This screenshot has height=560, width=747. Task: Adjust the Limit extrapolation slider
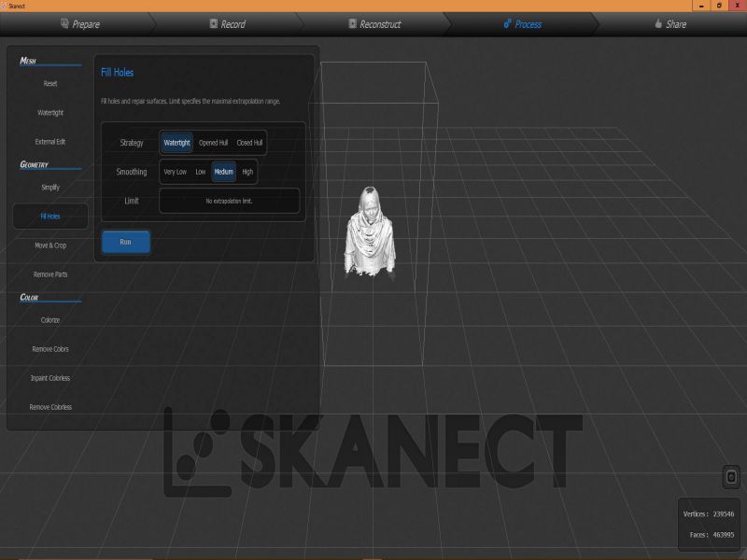coord(229,201)
